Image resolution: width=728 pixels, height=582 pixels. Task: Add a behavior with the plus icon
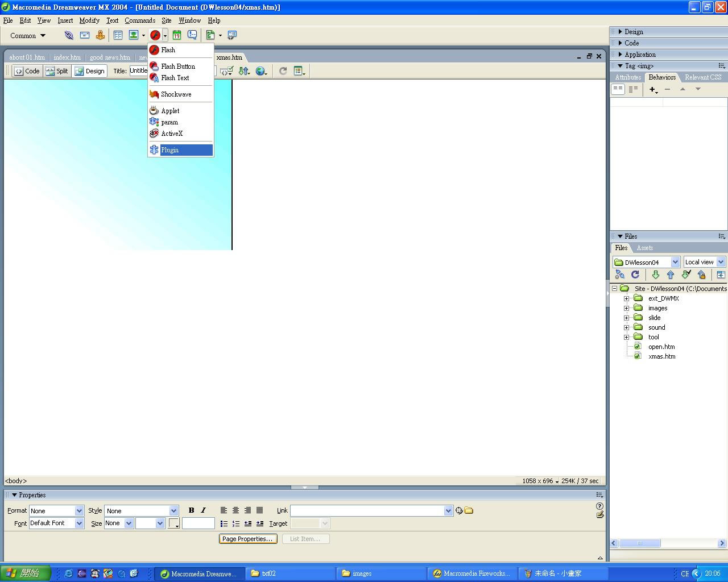[x=653, y=89]
